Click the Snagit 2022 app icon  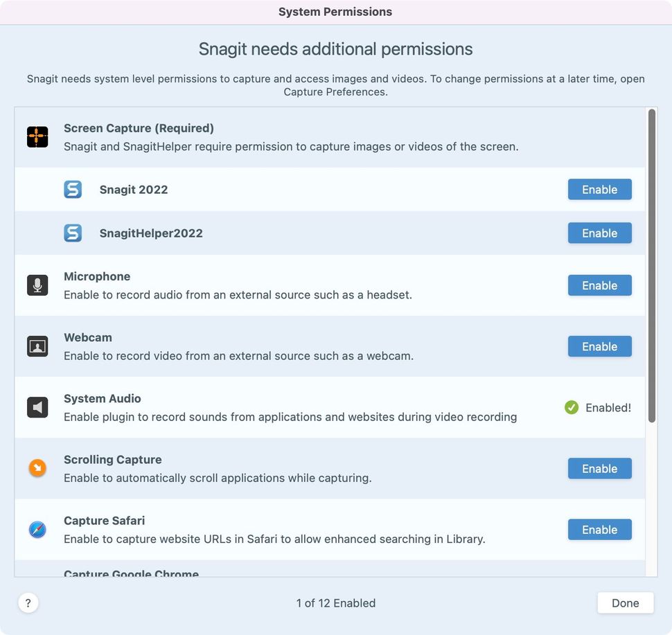[73, 189]
